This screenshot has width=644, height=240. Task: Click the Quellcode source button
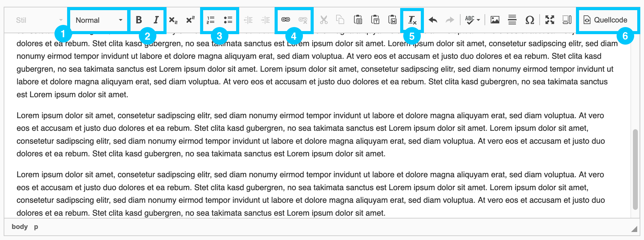click(606, 20)
